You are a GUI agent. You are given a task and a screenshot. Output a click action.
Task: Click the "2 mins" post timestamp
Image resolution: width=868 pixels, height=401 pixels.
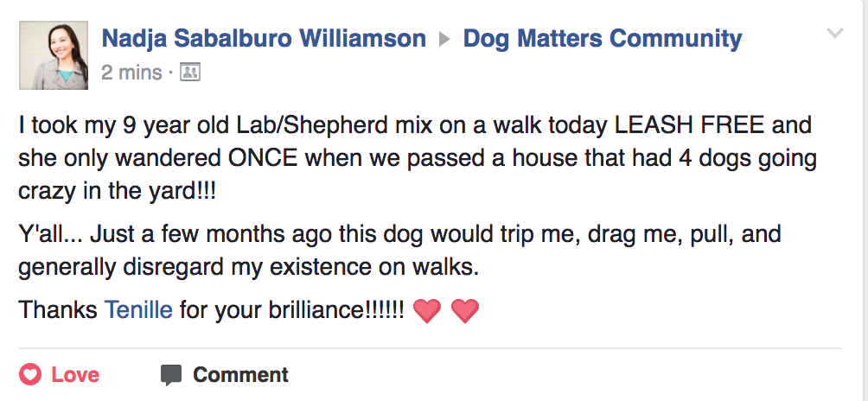point(131,73)
